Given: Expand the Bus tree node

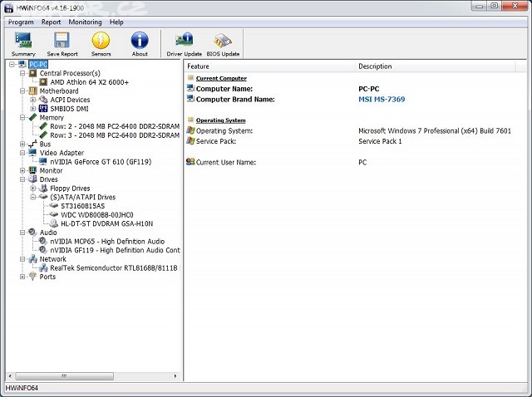Looking at the screenshot, I should [22, 144].
